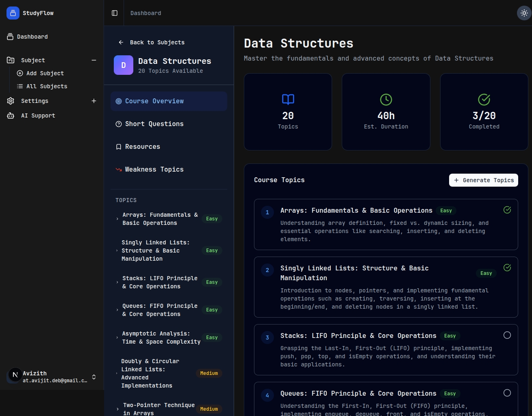Click the list icon beside All Subjects
532x416 pixels.
pos(20,86)
